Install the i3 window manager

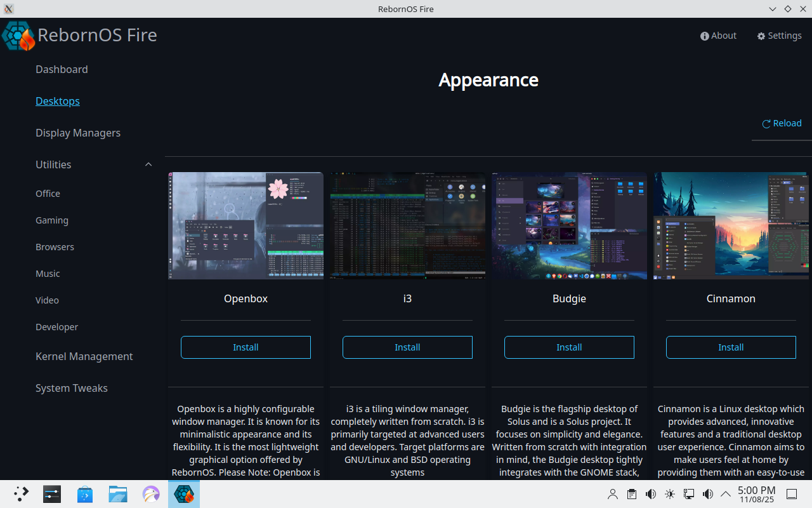pos(407,347)
